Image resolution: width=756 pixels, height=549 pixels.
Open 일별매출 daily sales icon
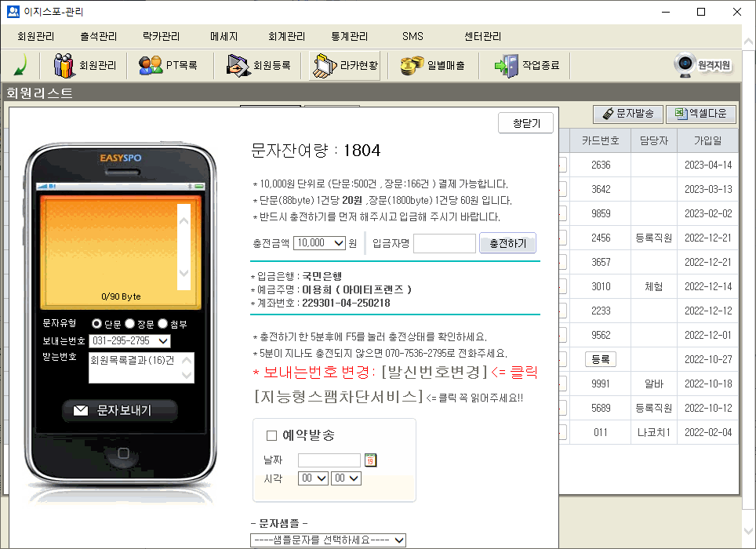pyautogui.click(x=432, y=66)
